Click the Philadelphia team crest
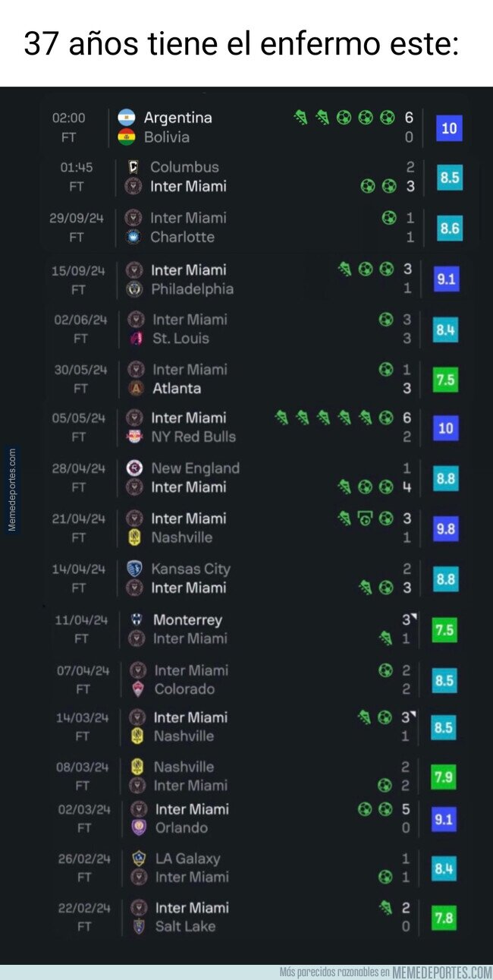 click(134, 289)
